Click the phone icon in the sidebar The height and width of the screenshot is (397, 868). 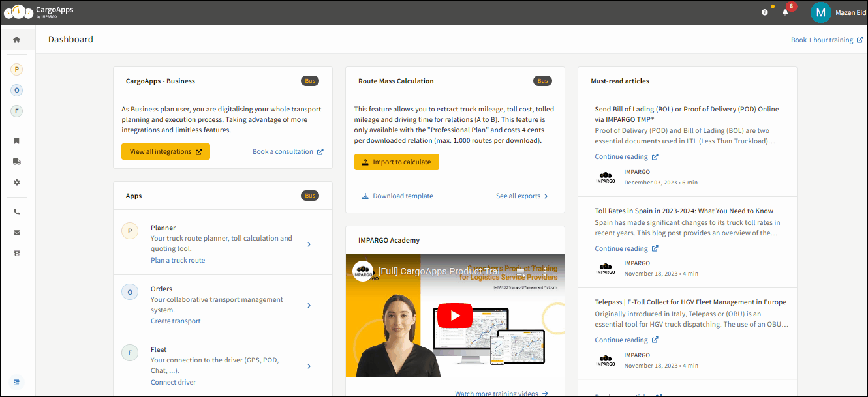[x=17, y=212]
